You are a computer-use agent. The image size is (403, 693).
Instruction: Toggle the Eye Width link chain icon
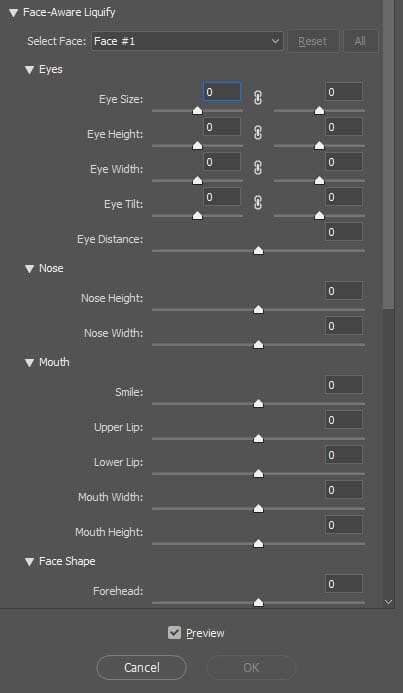pos(258,168)
